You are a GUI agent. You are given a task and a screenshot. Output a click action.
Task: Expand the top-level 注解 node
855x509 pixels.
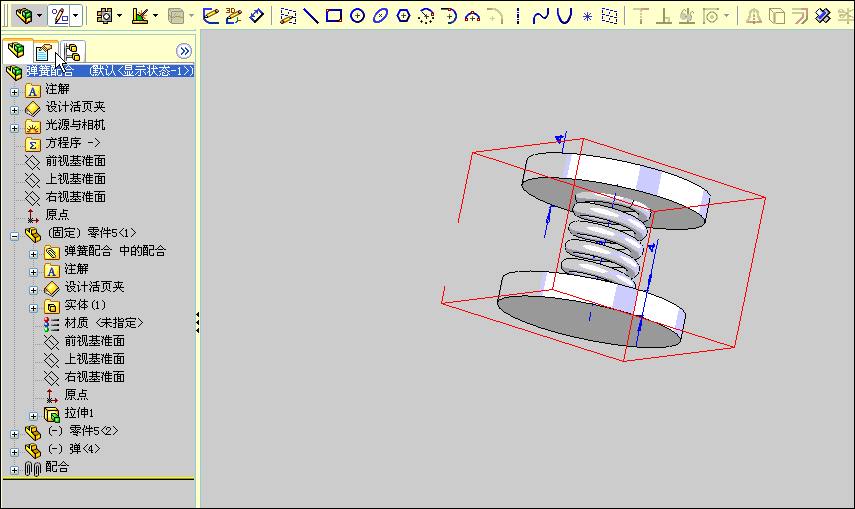(15, 92)
